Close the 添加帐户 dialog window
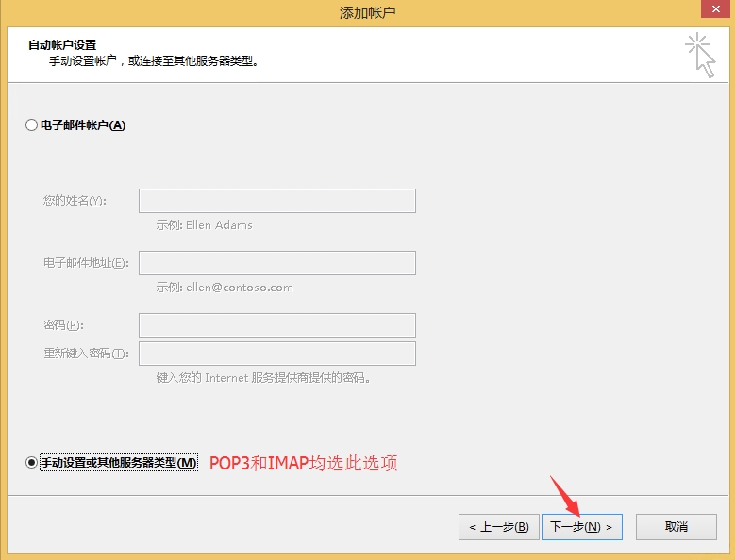The width and height of the screenshot is (735, 560). pyautogui.click(x=716, y=8)
